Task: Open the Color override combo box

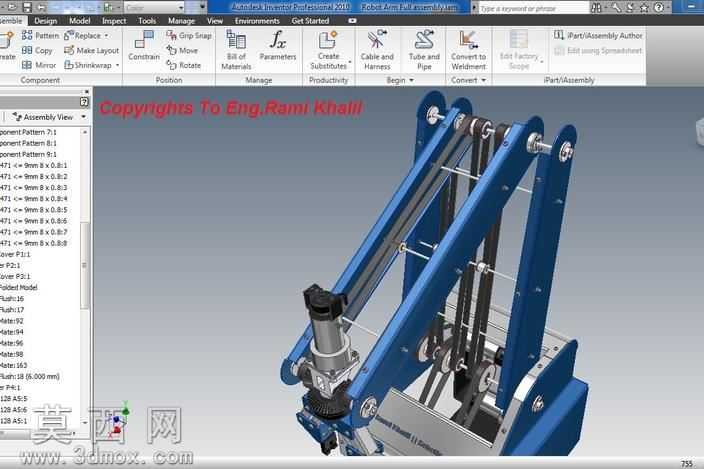Action: pyautogui.click(x=154, y=8)
